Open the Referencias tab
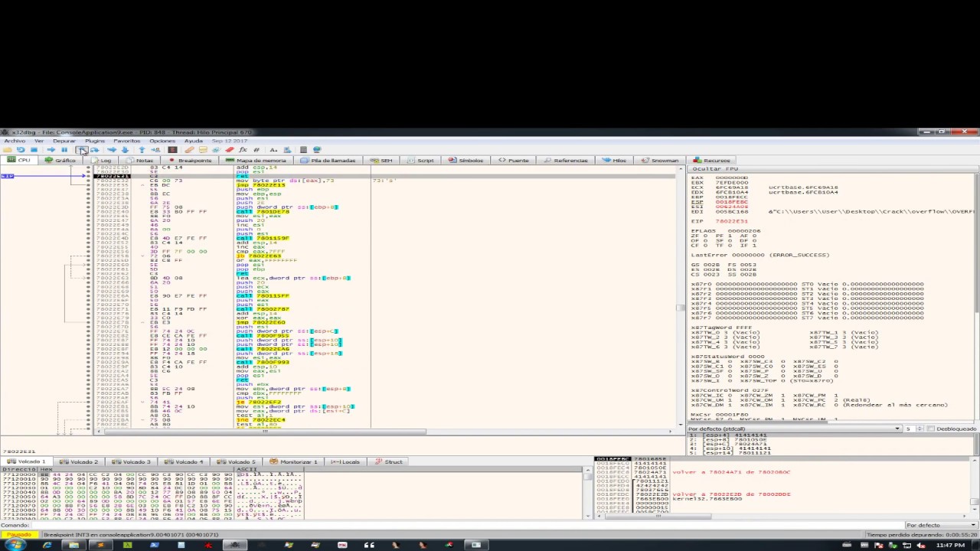 click(567, 161)
